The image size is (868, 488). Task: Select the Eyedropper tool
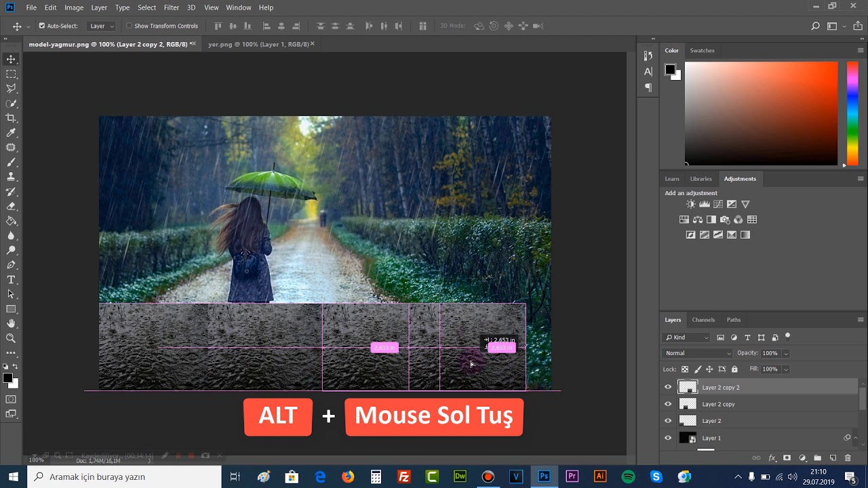(x=11, y=133)
